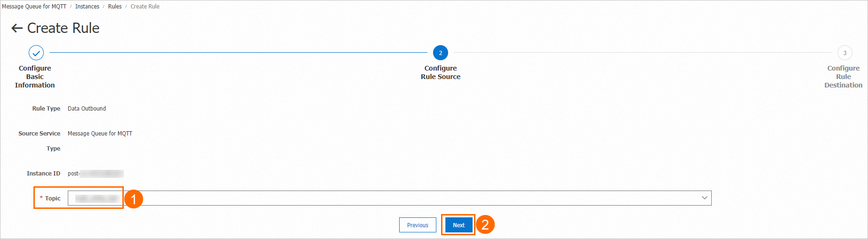The image size is (868, 239).
Task: Open the Topic dropdown chevron
Action: [x=705, y=198]
